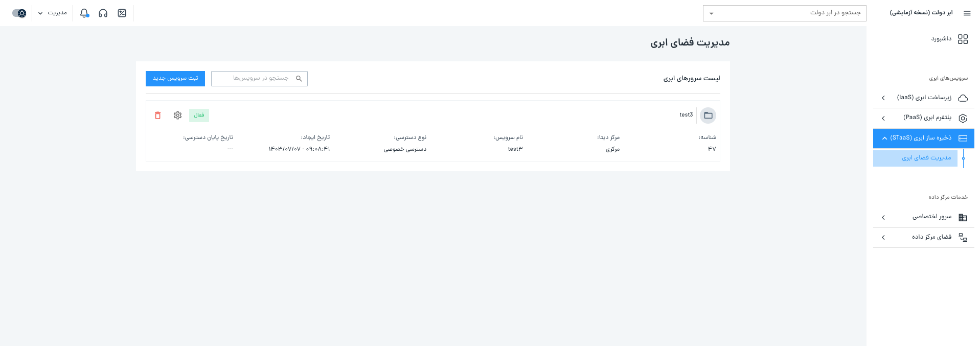This screenshot has width=980, height=346.
Task: Expand the IaaS cloud infrastructure menu
Action: coord(923,98)
